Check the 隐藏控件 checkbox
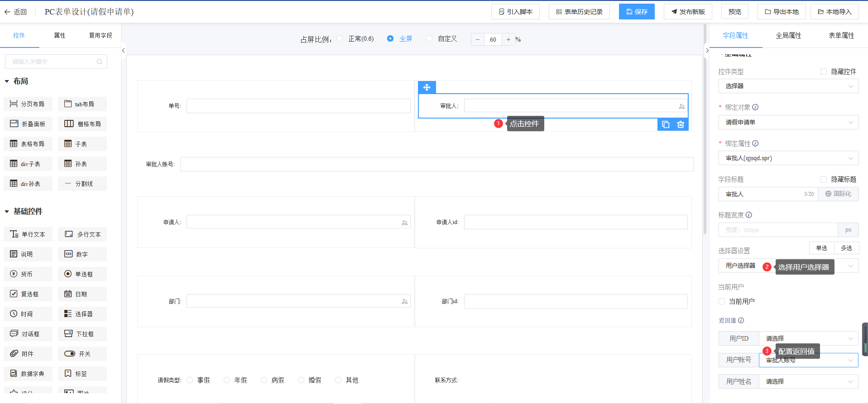The width and height of the screenshot is (868, 404). pos(824,71)
